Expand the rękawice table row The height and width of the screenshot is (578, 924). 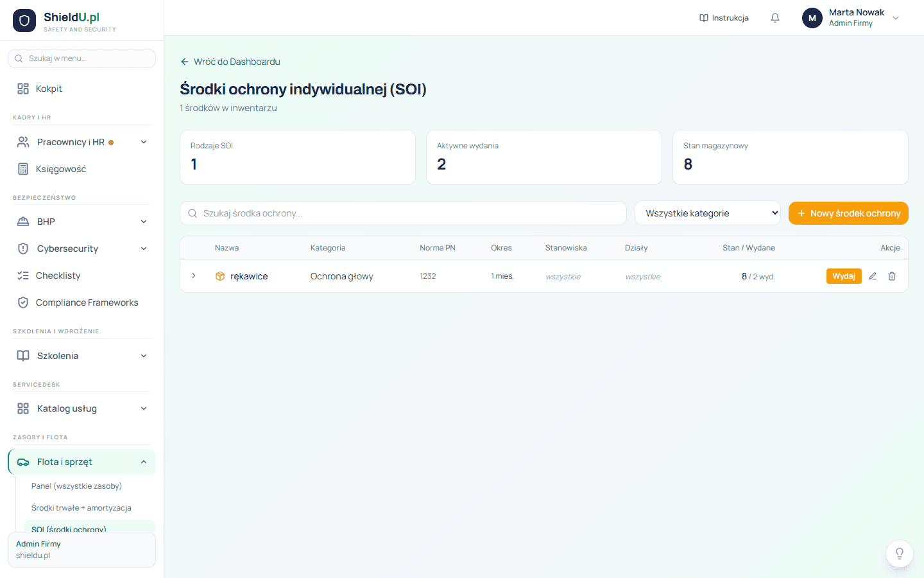point(194,276)
